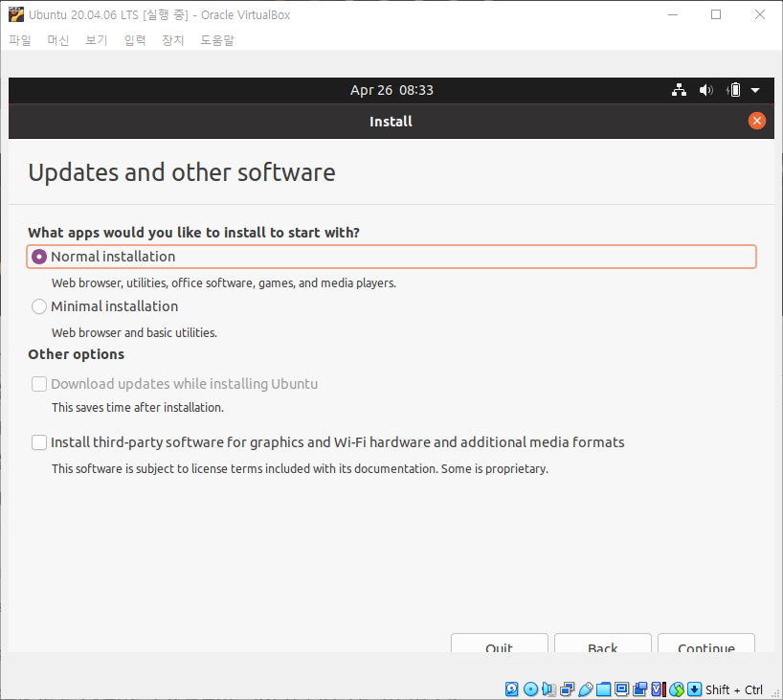Toggle Download updates while installing Ubuntu checkbox

pos(39,384)
